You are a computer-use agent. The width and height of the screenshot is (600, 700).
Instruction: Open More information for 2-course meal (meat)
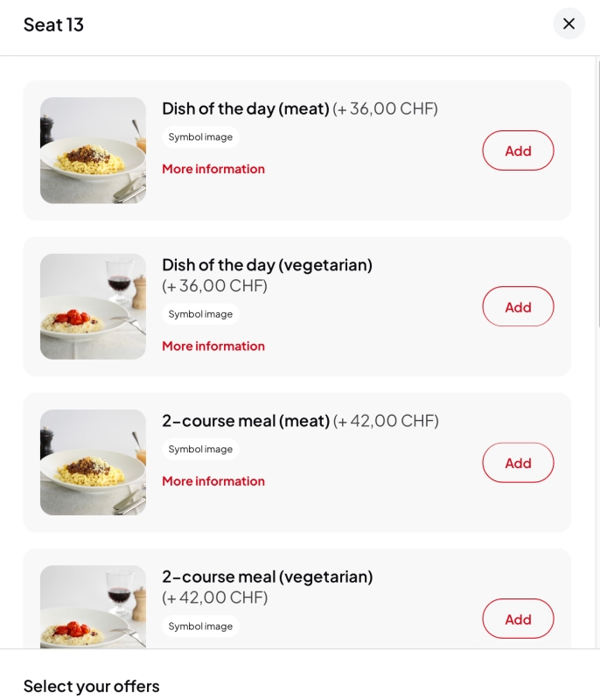[213, 480]
